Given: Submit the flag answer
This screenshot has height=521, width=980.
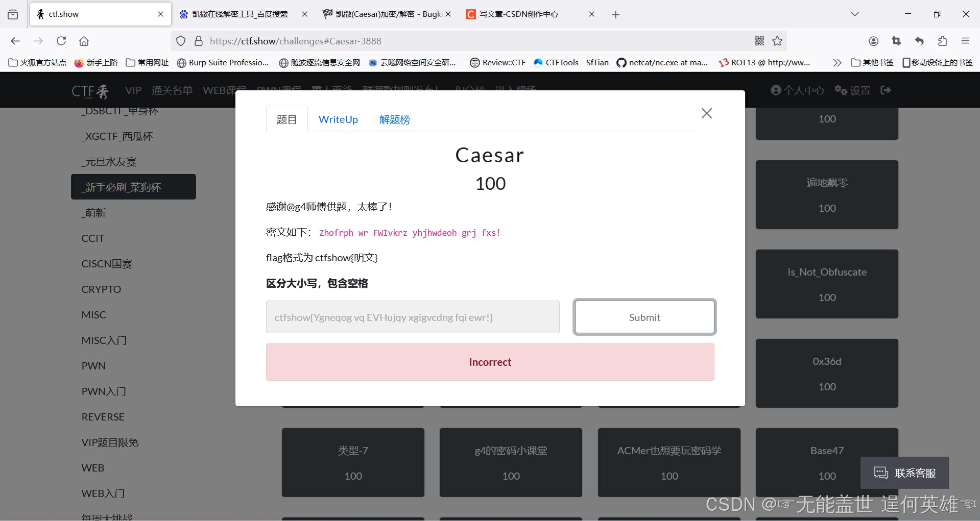Looking at the screenshot, I should click(x=644, y=317).
